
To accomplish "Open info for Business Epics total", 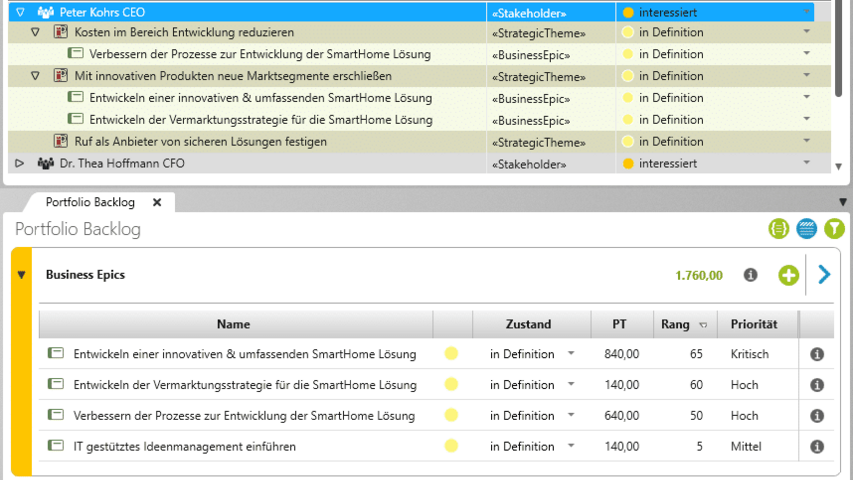I will tap(750, 275).
